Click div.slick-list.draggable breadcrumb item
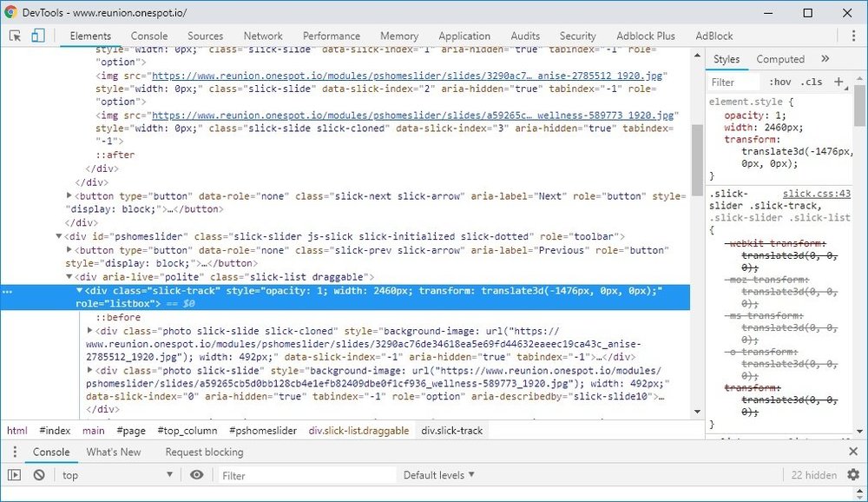Screen dimensions: 868x502 click(x=358, y=431)
